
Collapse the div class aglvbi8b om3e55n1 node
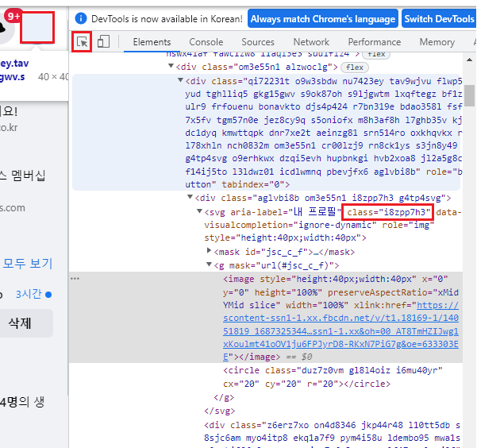[190, 197]
